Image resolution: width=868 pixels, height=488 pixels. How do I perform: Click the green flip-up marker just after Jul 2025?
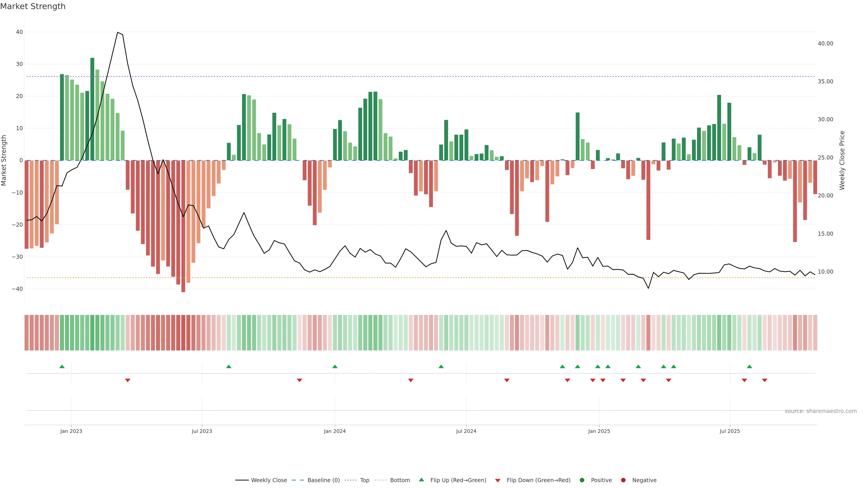749,366
